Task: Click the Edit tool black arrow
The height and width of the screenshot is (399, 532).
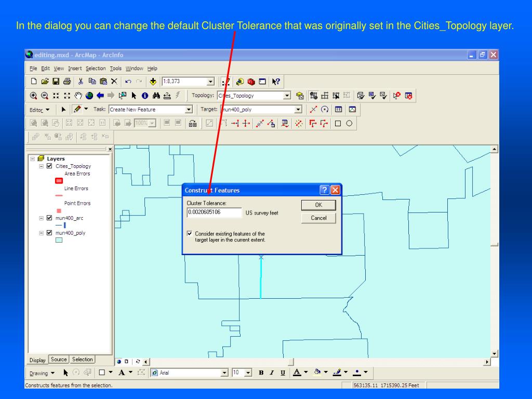Action: click(x=63, y=110)
